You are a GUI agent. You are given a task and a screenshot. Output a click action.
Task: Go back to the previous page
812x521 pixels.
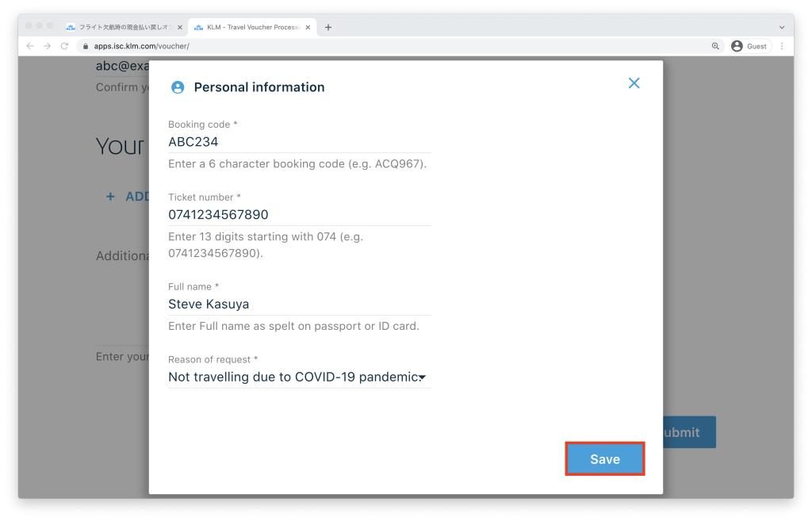click(x=30, y=46)
